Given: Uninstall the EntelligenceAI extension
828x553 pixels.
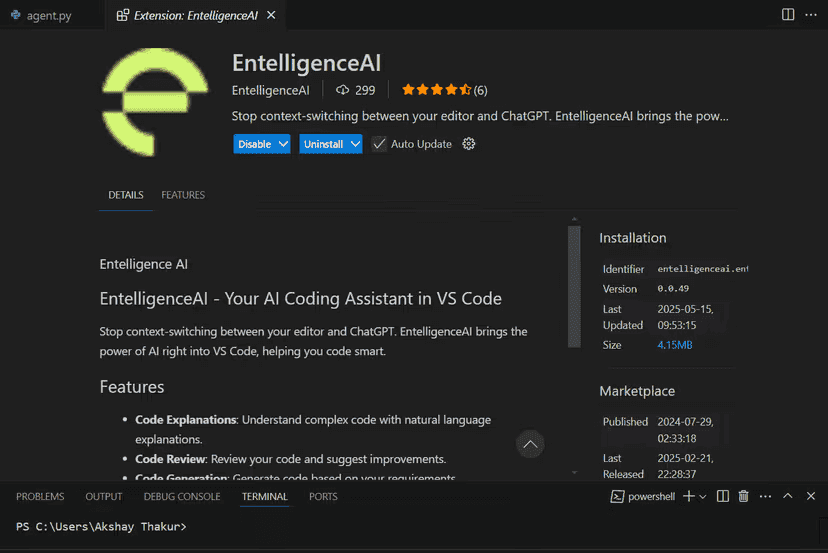Looking at the screenshot, I should (323, 144).
